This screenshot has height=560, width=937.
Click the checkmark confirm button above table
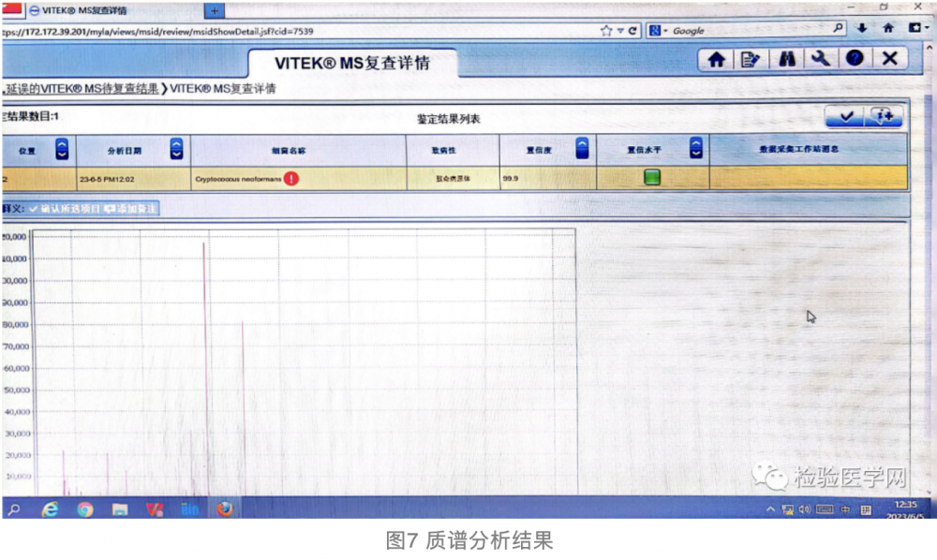tap(845, 116)
